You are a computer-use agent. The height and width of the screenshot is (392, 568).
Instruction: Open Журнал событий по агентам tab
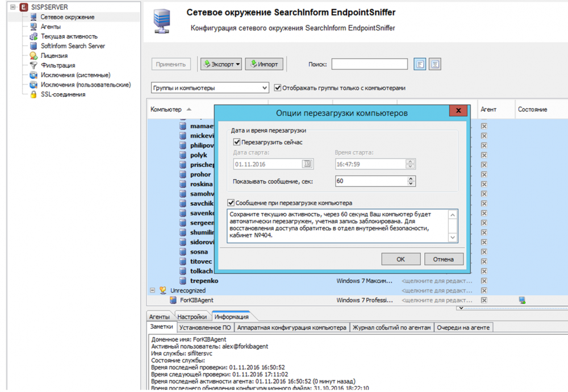(x=391, y=327)
